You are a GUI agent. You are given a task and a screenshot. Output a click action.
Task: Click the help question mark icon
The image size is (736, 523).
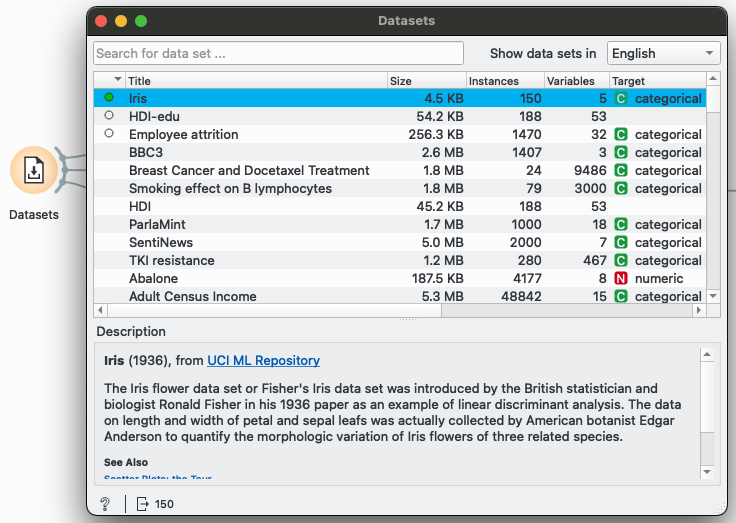(x=105, y=504)
